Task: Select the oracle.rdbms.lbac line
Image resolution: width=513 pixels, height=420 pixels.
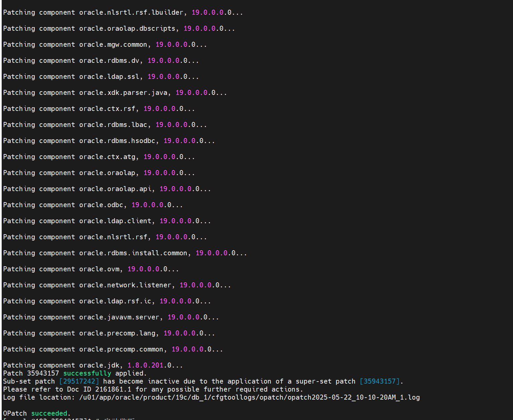Action: [x=105, y=125]
